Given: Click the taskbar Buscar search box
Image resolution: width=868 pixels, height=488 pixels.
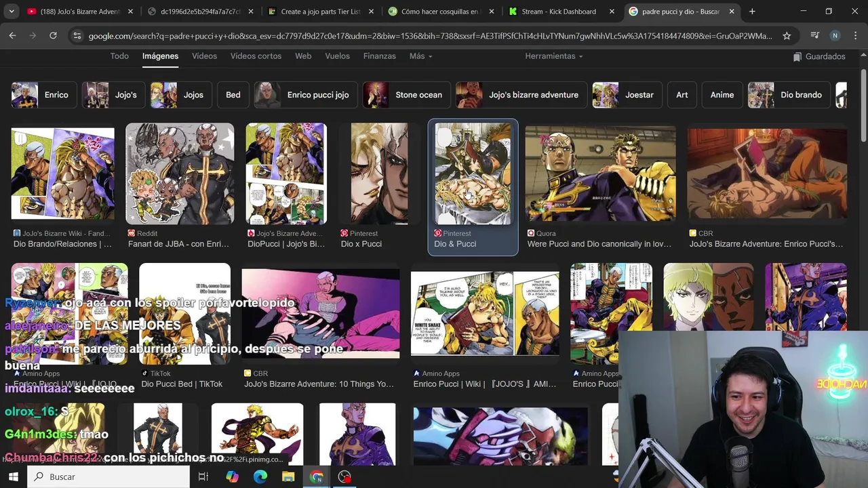Looking at the screenshot, I should pyautogui.click(x=108, y=476).
